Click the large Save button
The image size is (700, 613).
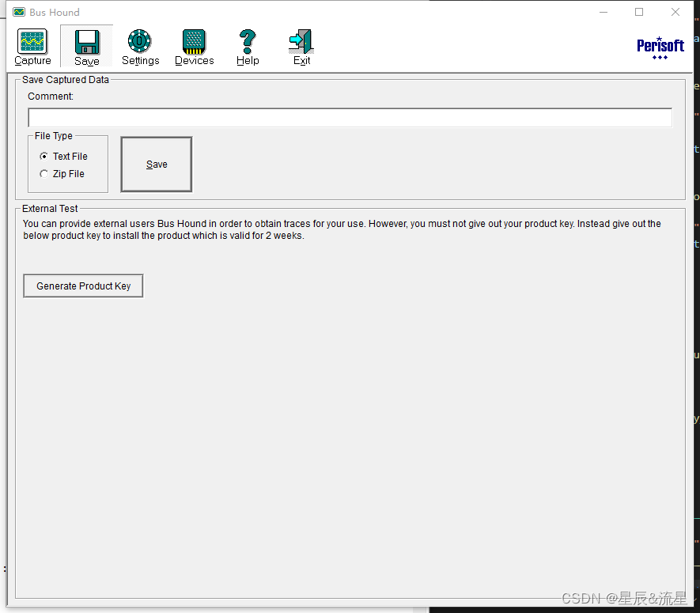coord(157,165)
